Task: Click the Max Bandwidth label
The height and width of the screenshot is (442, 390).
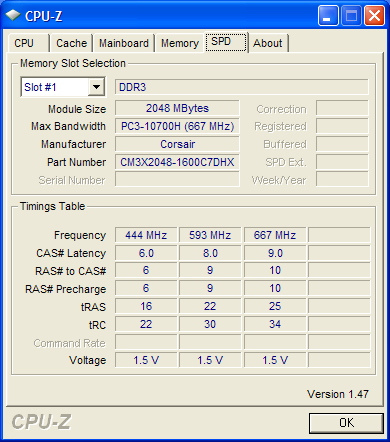Action: 68,126
